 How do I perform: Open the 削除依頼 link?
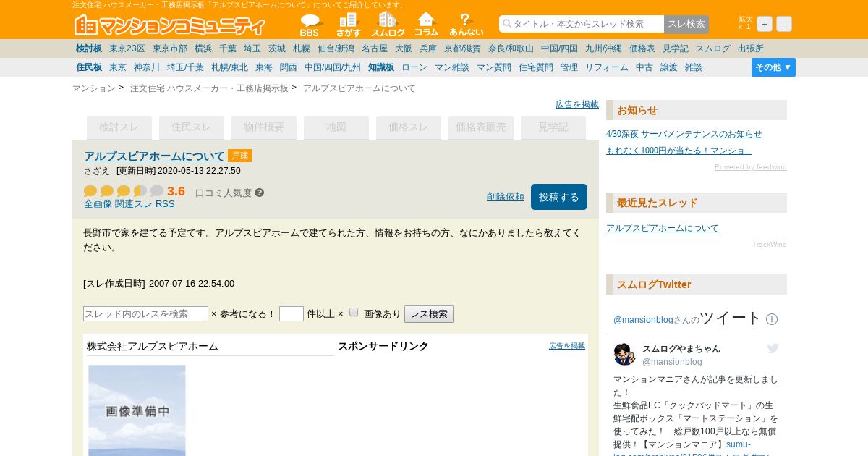(506, 196)
